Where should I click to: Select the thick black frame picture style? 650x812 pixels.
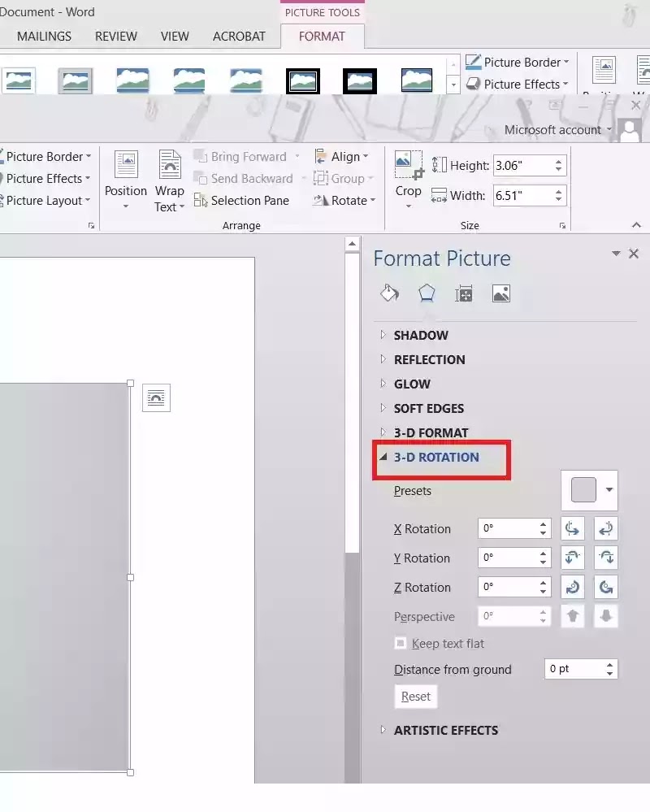point(360,80)
